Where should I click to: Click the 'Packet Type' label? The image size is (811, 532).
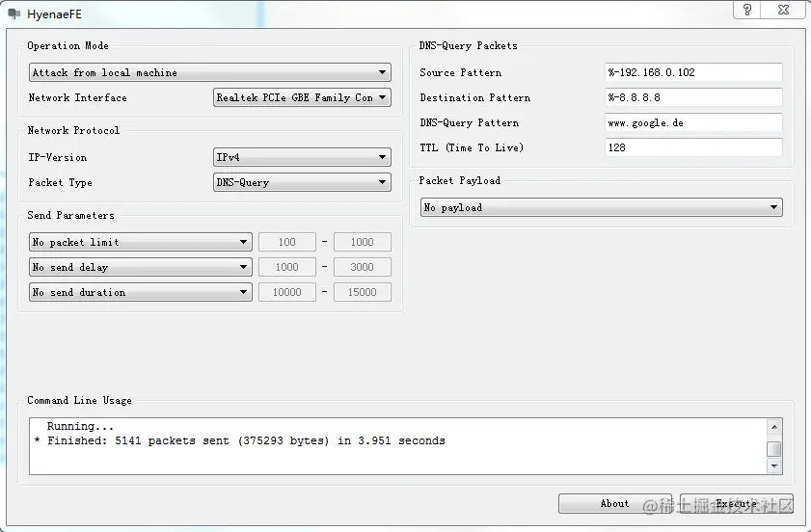pyautogui.click(x=60, y=182)
